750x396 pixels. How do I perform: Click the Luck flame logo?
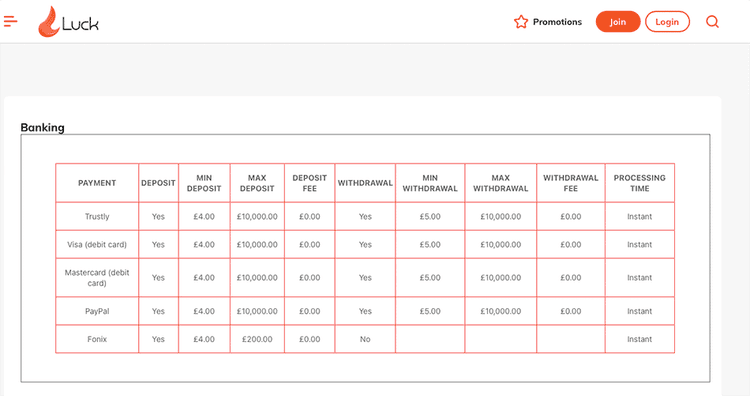pyautogui.click(x=68, y=22)
